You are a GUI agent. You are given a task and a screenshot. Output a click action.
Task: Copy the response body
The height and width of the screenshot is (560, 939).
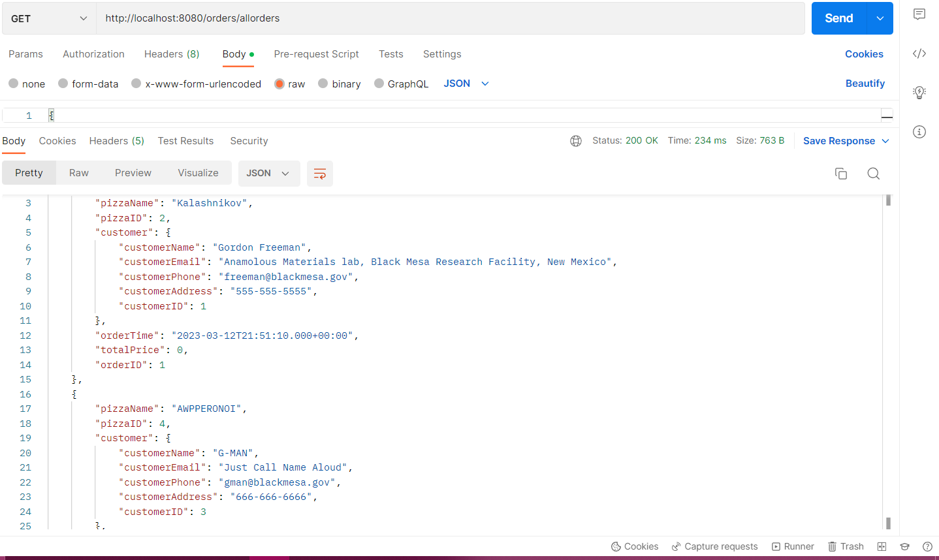(x=841, y=173)
